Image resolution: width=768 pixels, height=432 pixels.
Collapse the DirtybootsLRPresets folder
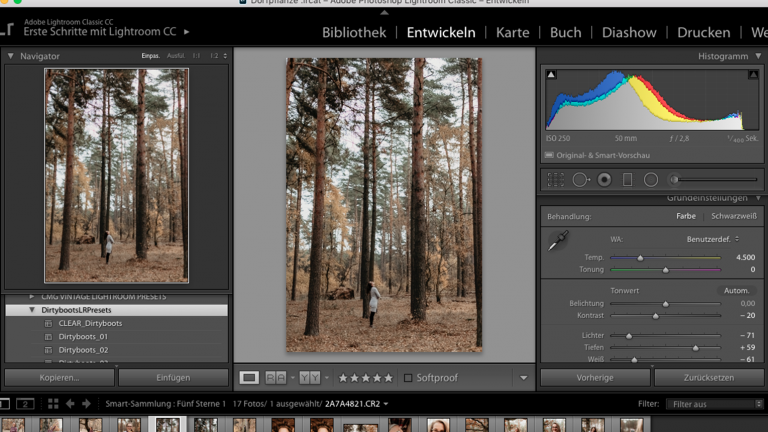31,310
